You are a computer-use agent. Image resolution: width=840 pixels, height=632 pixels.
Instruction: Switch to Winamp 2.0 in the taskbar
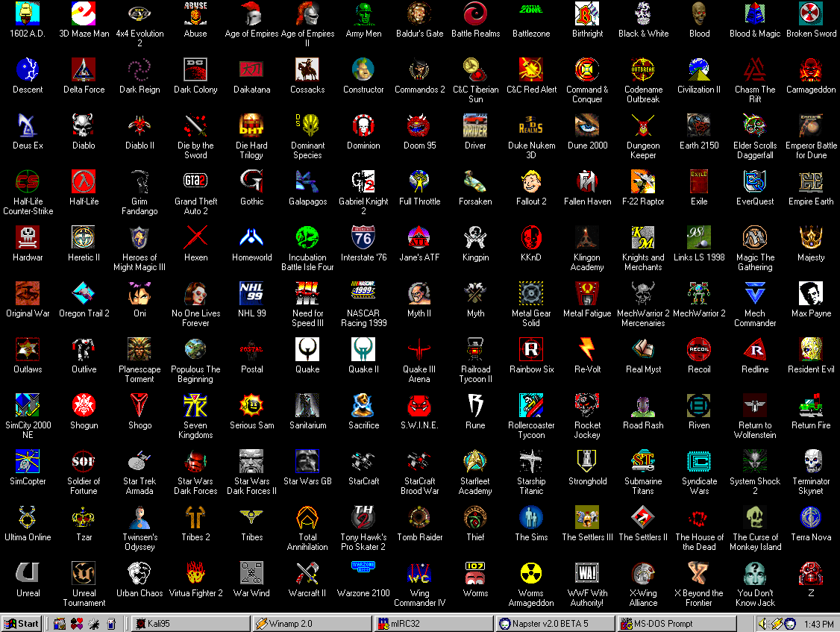[x=313, y=624]
